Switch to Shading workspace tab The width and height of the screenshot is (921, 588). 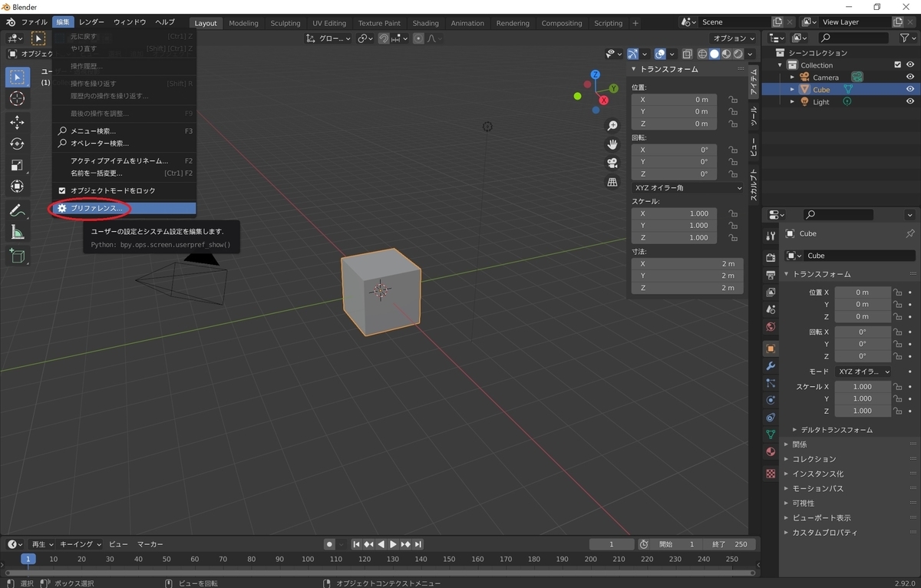pyautogui.click(x=425, y=23)
